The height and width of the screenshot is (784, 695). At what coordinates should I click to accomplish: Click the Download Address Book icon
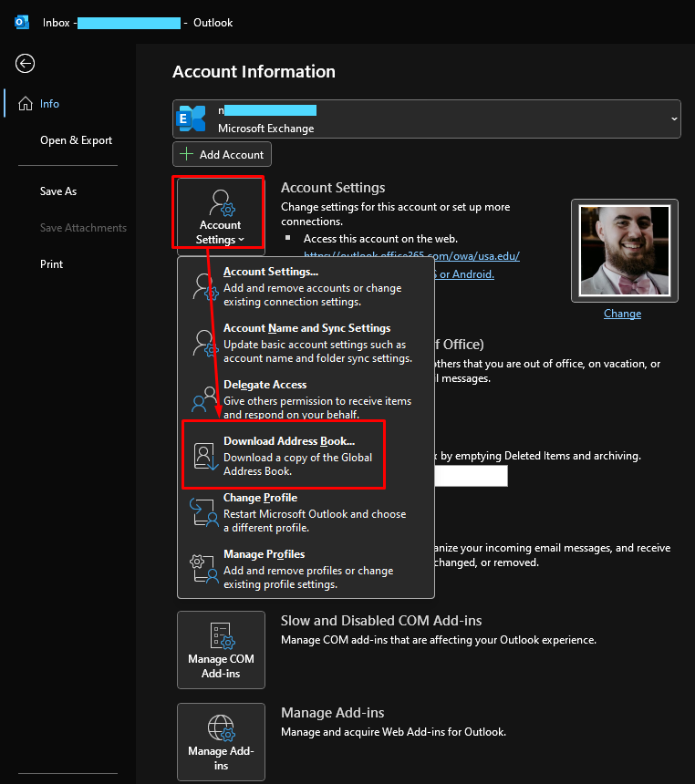tap(205, 456)
